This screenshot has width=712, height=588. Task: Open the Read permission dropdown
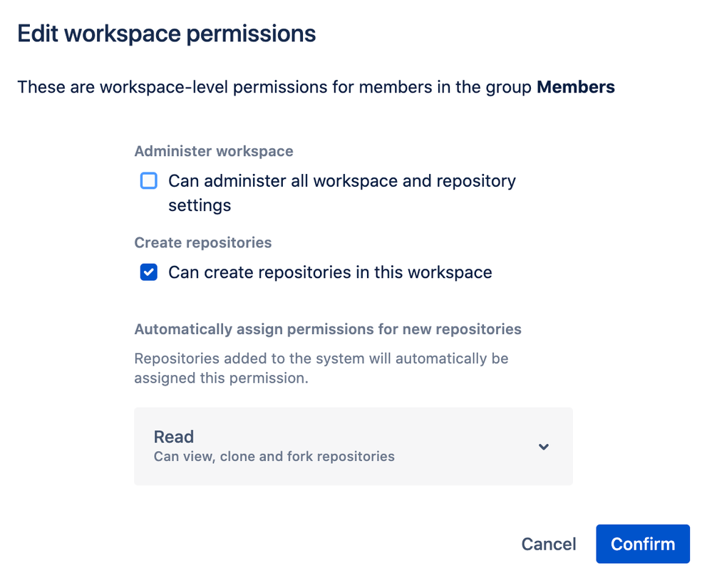click(354, 446)
